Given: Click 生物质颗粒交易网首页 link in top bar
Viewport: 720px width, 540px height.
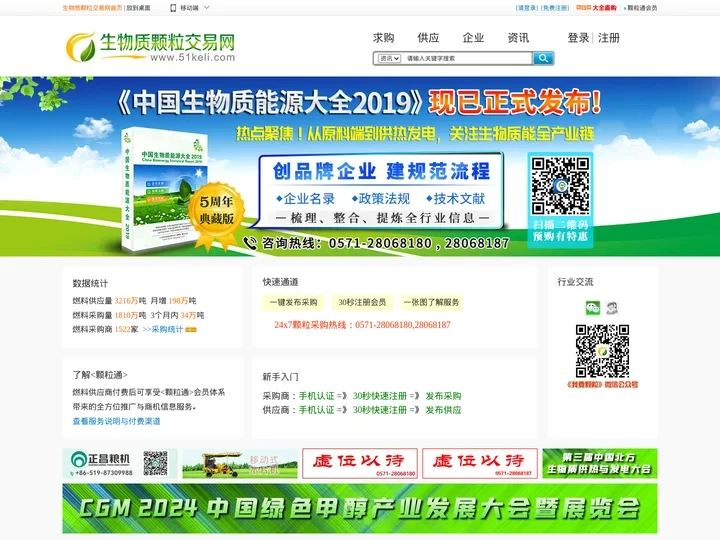Looking at the screenshot, I should pyautogui.click(x=92, y=8).
